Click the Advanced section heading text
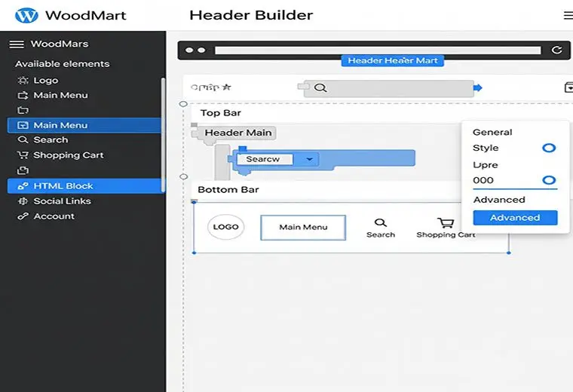 [x=499, y=200]
